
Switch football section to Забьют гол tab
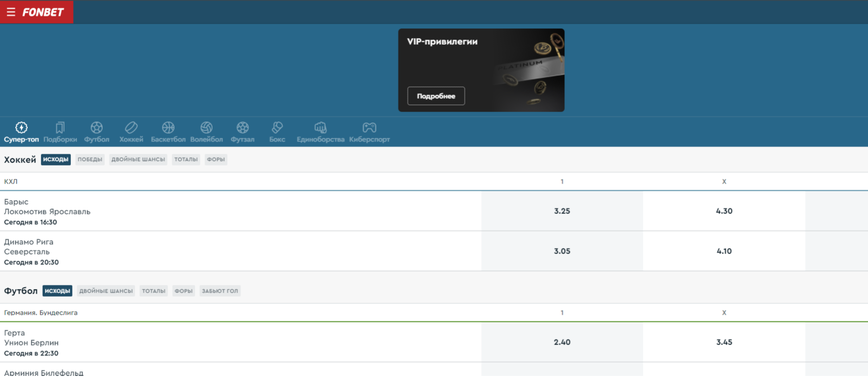click(x=220, y=291)
